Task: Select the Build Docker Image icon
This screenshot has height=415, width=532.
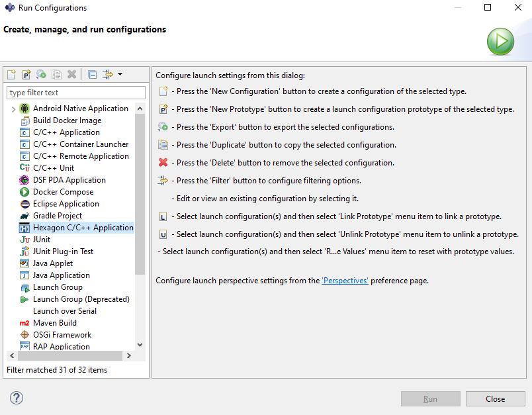Action: click(24, 120)
